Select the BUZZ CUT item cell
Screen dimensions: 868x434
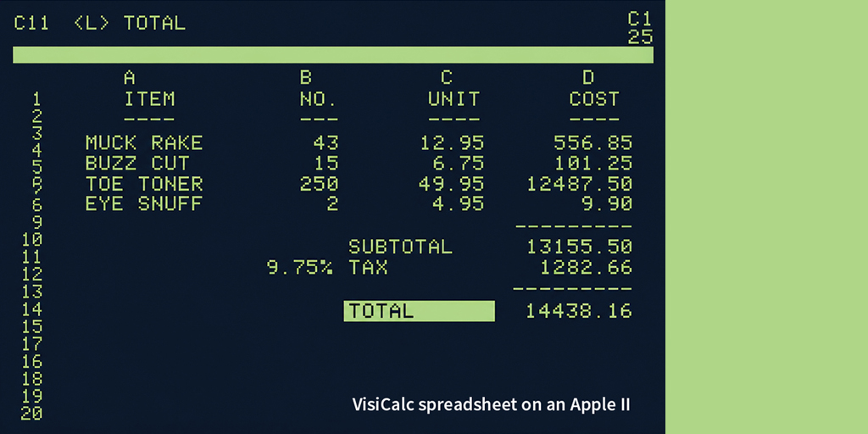pyautogui.click(x=137, y=164)
